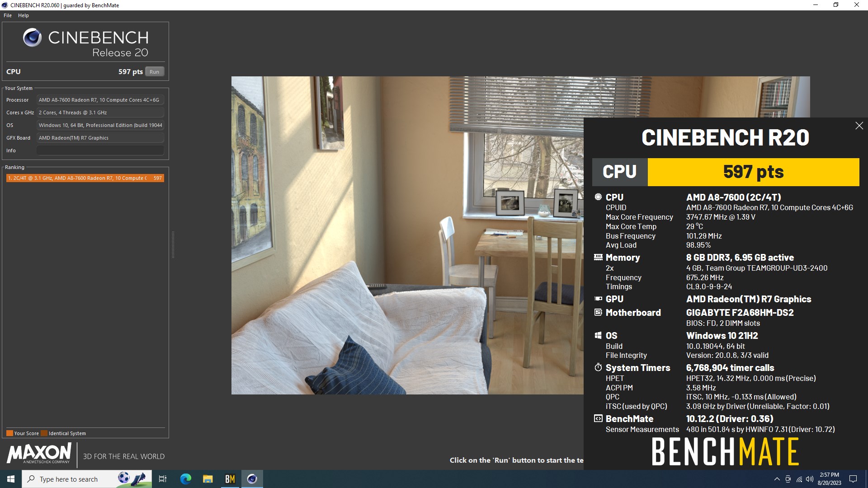This screenshot has height=488, width=868.
Task: Click '8 GB DDR3, 6.95 GB active' text
Action: (740, 257)
